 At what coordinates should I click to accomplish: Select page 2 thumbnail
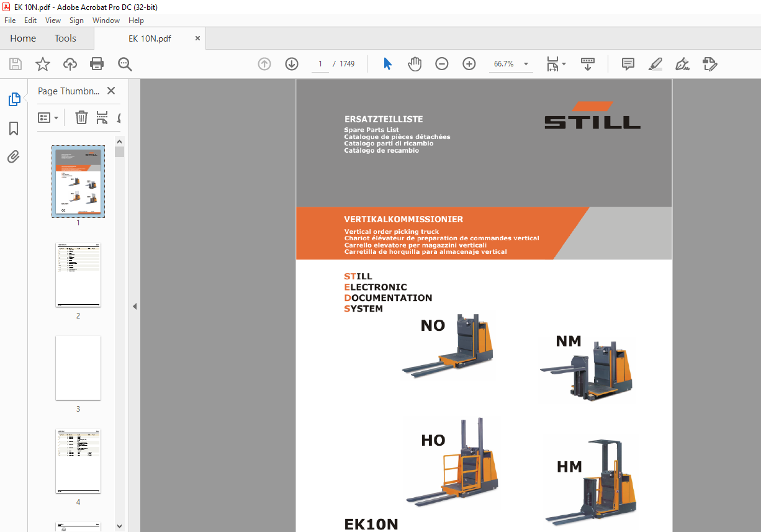78,275
